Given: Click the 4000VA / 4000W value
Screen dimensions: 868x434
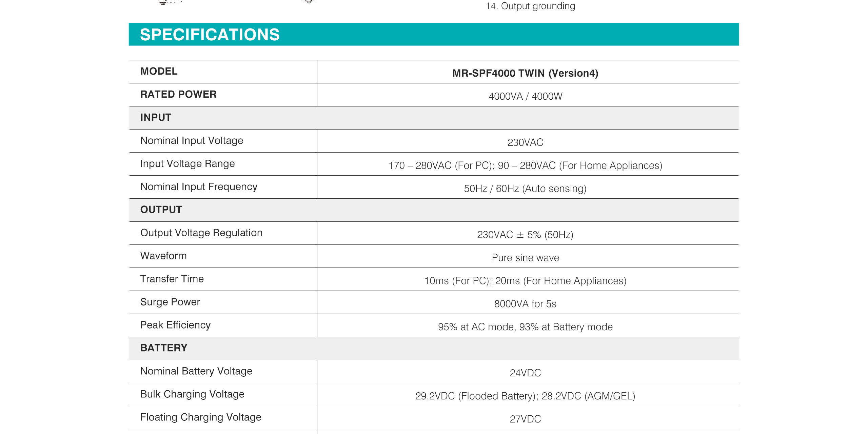Looking at the screenshot, I should click(x=525, y=96).
